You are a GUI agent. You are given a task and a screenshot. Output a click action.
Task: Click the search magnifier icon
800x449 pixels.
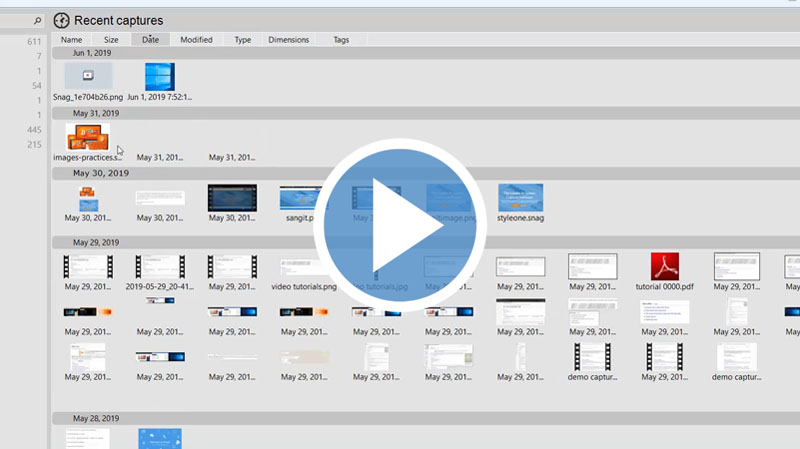[x=37, y=20]
